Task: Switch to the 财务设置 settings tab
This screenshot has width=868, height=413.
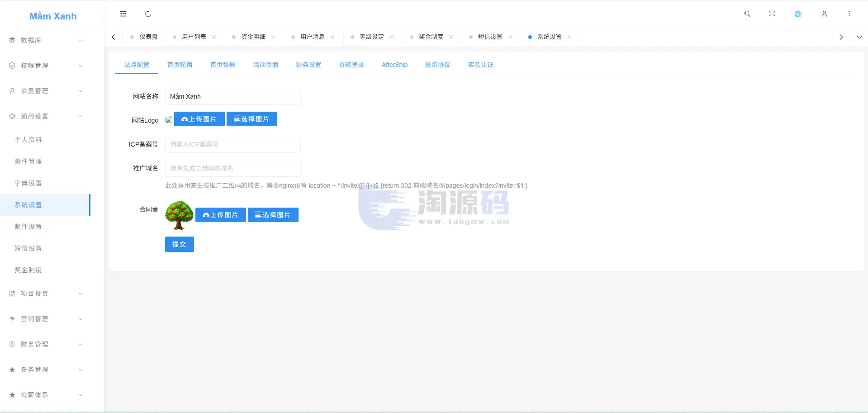Action: click(x=308, y=65)
